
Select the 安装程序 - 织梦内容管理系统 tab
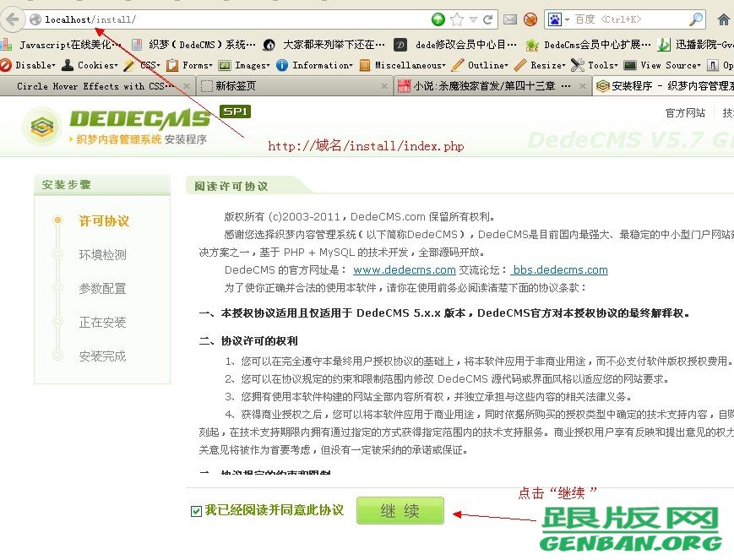[663, 86]
